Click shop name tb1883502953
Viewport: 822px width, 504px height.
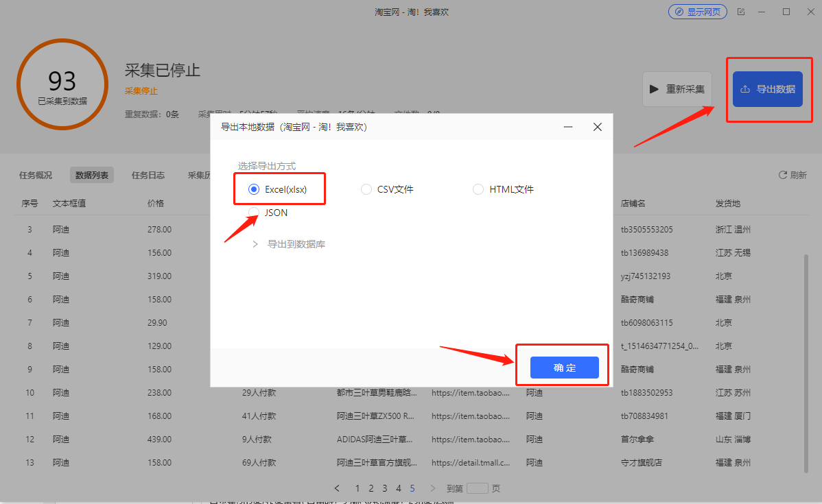point(647,392)
